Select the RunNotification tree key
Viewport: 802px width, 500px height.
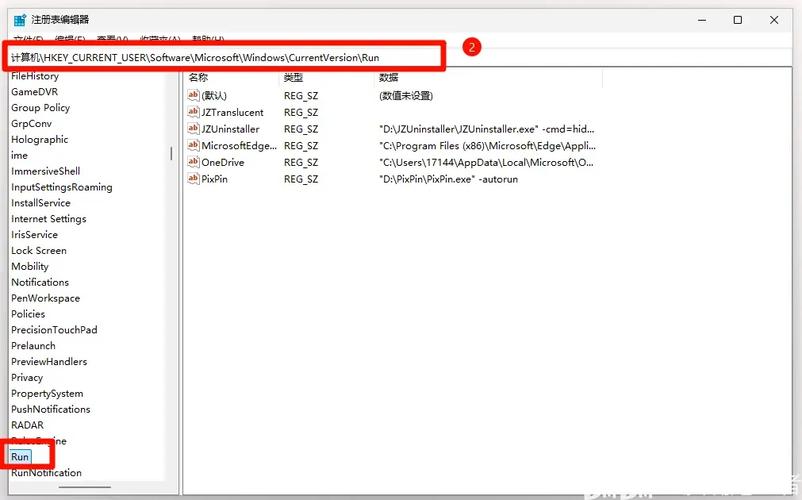[46, 473]
